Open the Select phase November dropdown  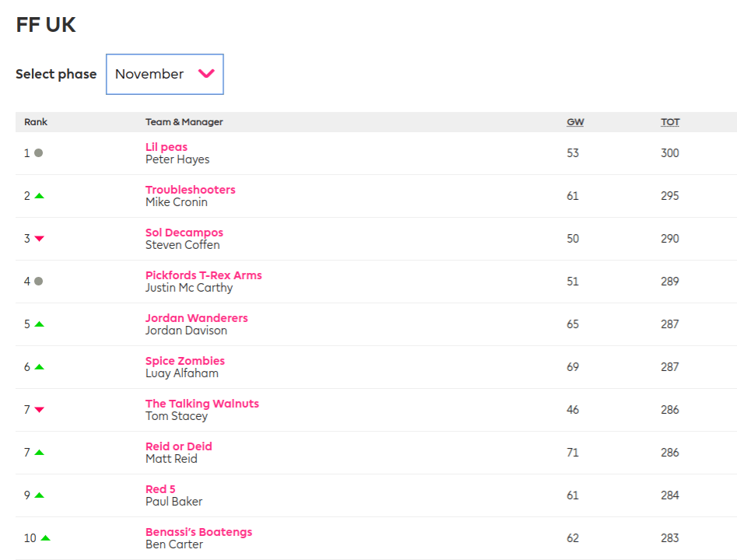pyautogui.click(x=164, y=74)
